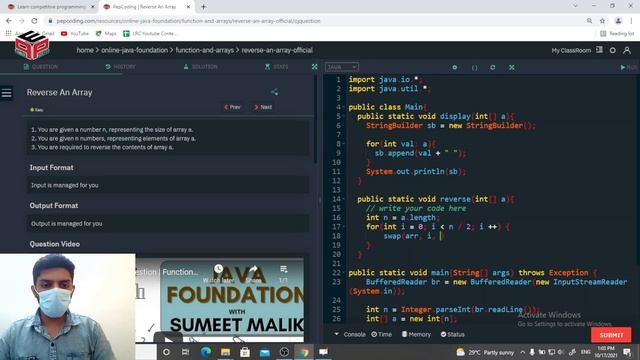The width and height of the screenshot is (640, 360).
Task: Open online-java-foundation breadcrumb
Action: (134, 50)
